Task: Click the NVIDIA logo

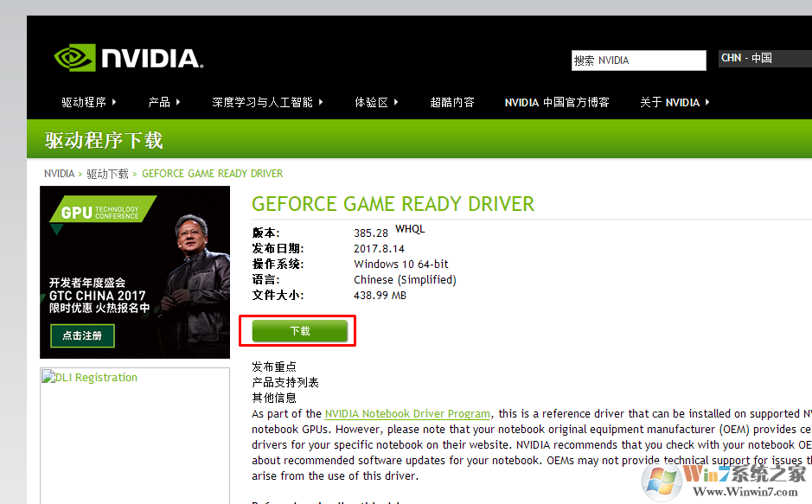Action: coord(129,58)
